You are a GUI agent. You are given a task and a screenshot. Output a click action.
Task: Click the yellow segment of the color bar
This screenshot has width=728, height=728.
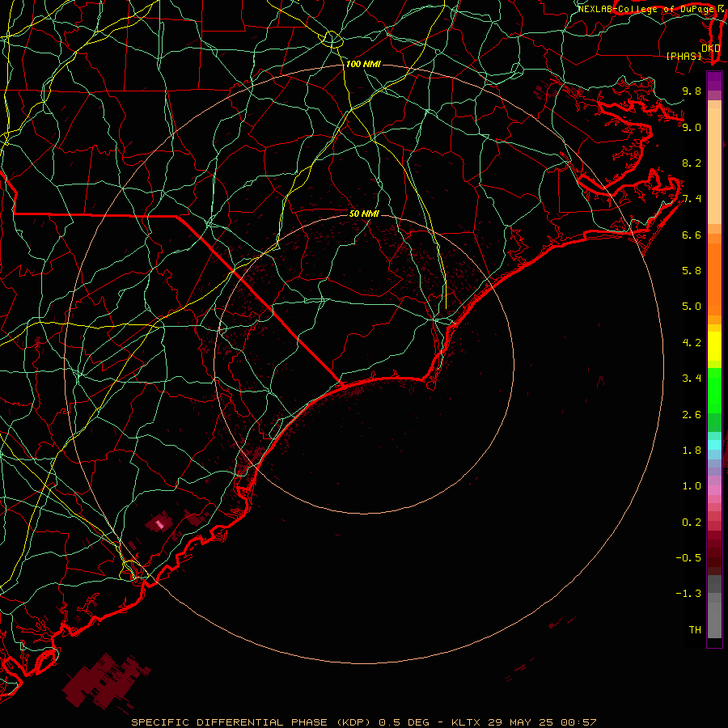714,346
